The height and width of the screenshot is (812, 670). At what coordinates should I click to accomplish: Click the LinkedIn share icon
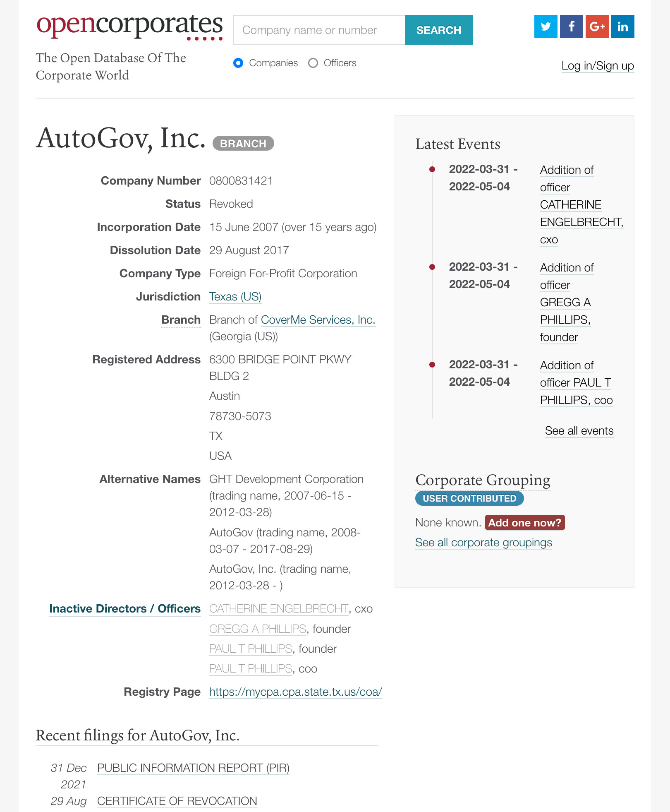point(622,26)
